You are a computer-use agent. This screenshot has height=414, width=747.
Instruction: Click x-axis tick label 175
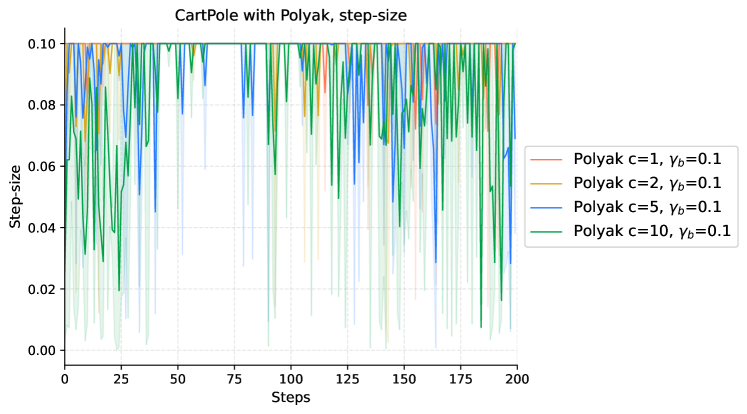point(461,379)
